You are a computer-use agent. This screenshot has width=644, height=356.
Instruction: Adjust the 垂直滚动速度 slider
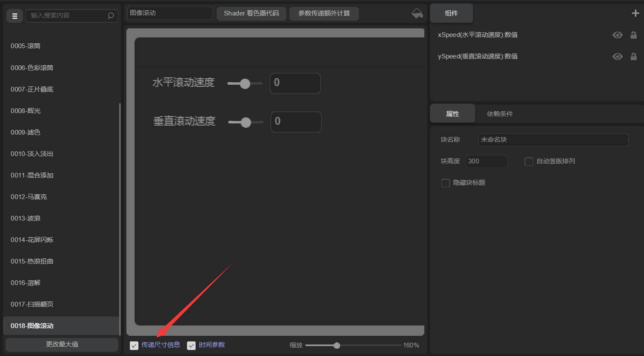click(246, 123)
